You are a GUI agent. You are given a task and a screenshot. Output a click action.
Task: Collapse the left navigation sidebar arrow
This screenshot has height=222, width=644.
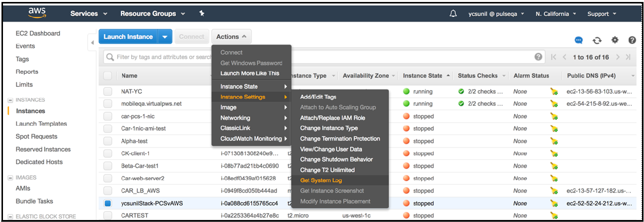pyautogui.click(x=92, y=42)
